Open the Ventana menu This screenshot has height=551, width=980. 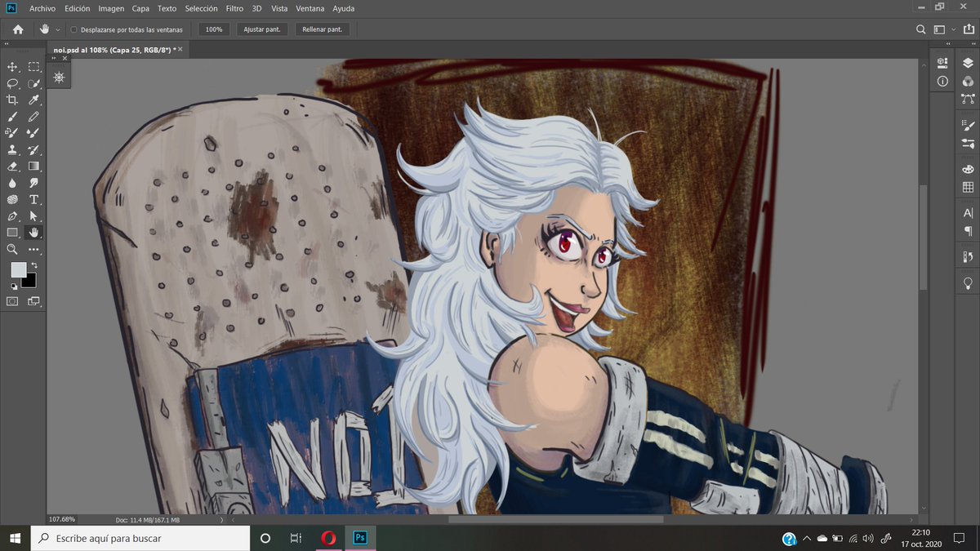[x=311, y=8]
